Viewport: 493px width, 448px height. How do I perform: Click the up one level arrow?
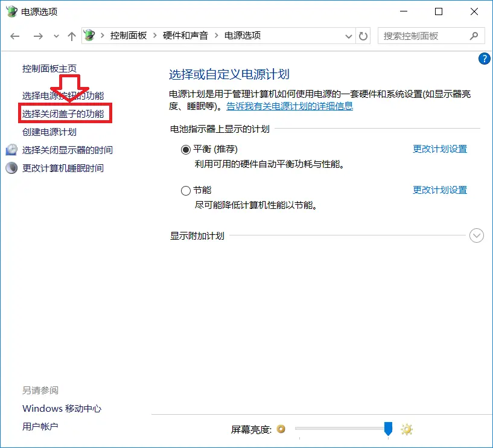click(71, 36)
